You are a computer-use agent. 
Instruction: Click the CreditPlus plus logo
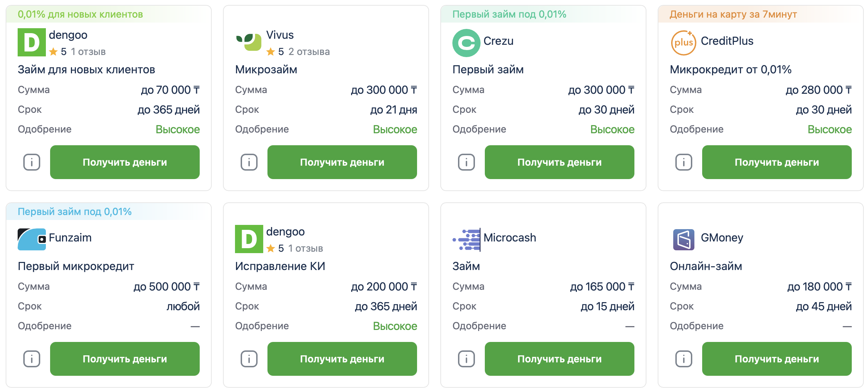point(684,41)
